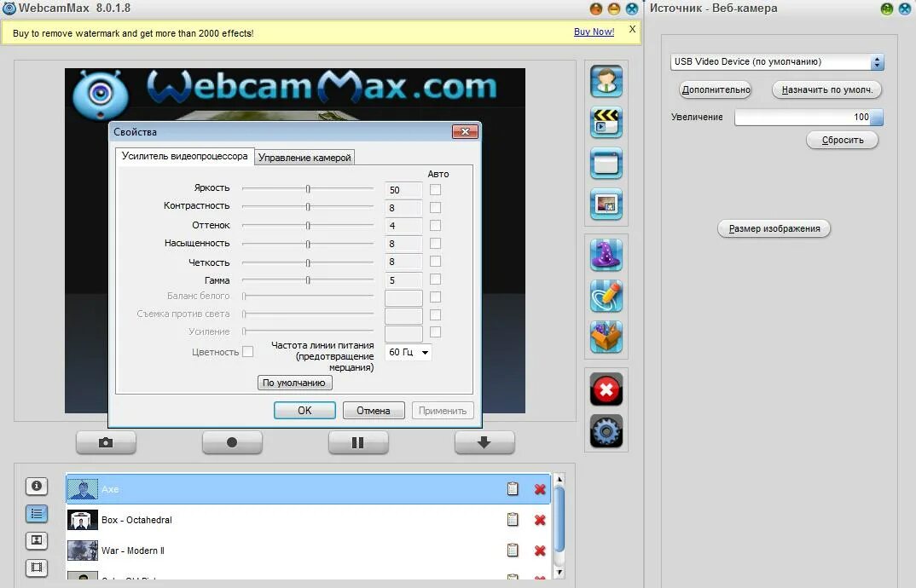916x588 pixels.
Task: Select the War - Modern II effect row
Action: [x=308, y=550]
